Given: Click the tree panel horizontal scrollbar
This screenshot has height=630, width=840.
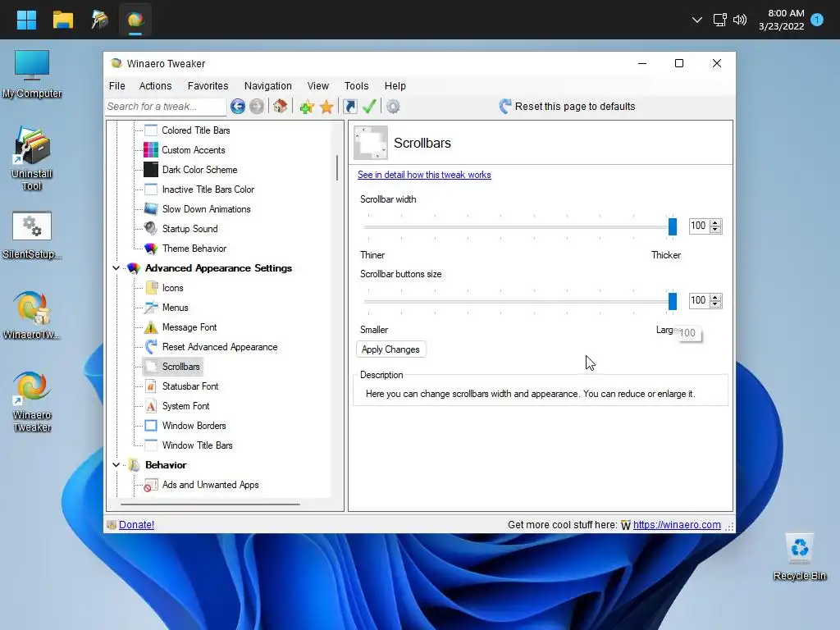Looking at the screenshot, I should point(210,504).
